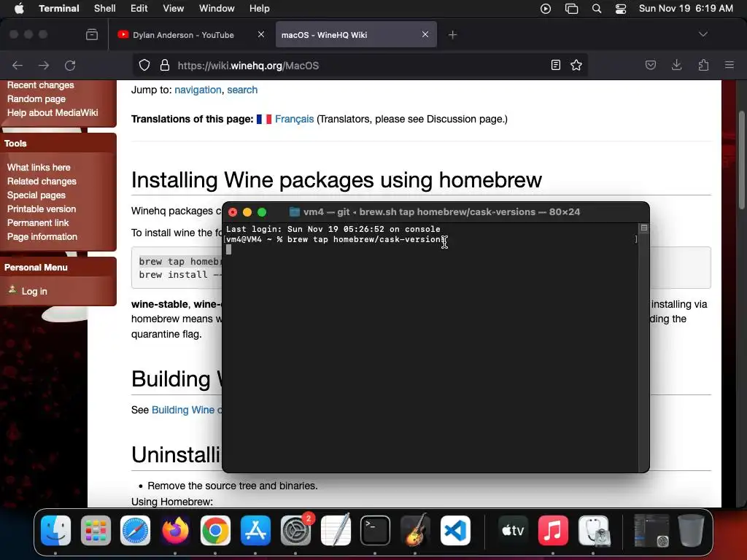
Task: Open Finder from the Dock
Action: pyautogui.click(x=55, y=531)
